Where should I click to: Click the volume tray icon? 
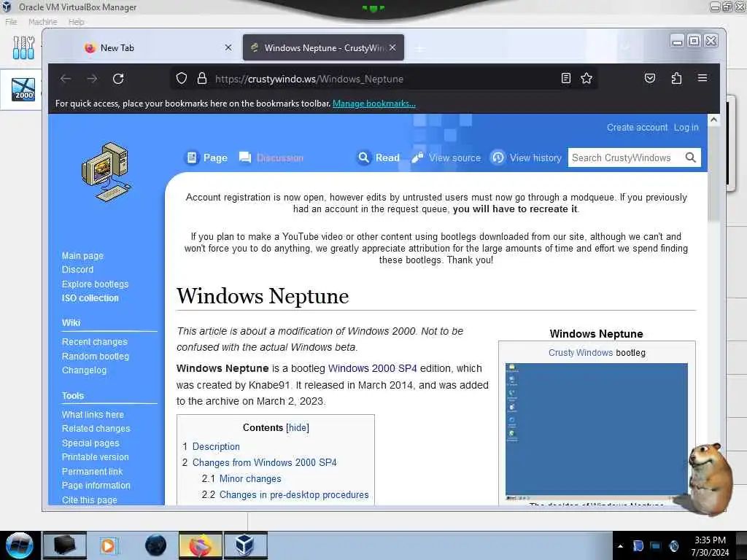[x=674, y=546]
